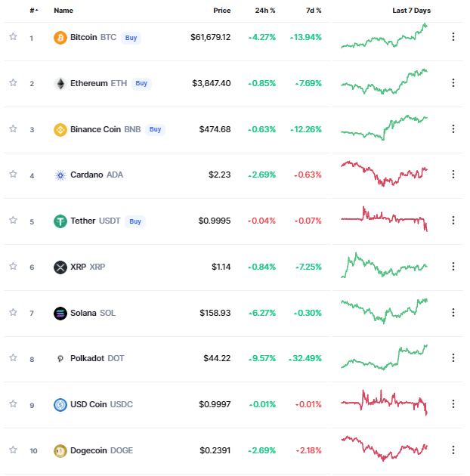Click the Bitcoin orange logo icon
470x476 pixels.
pos(60,38)
